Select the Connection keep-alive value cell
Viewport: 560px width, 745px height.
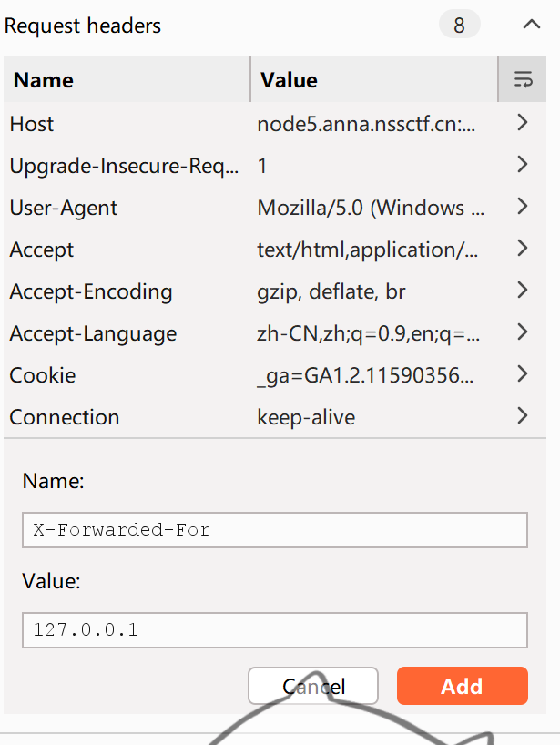(306, 417)
